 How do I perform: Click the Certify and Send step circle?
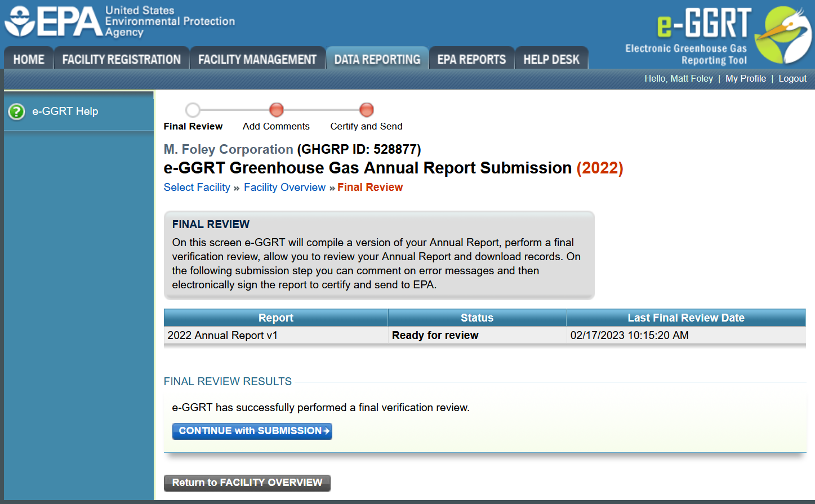click(x=366, y=110)
